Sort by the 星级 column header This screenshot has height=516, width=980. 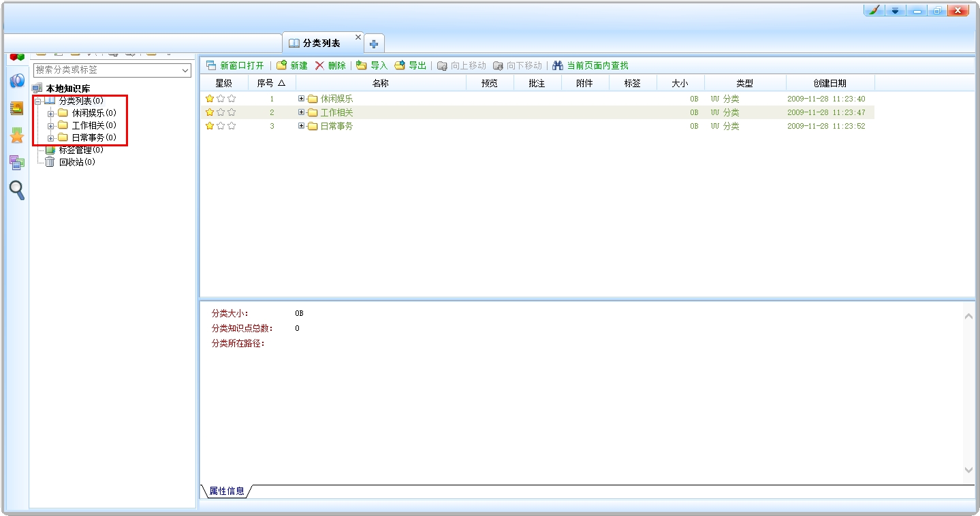(224, 83)
